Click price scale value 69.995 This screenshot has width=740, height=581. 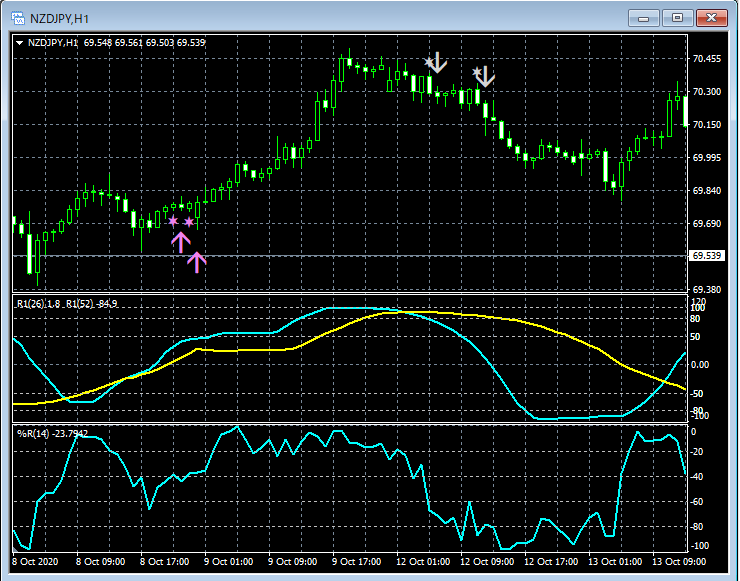tap(706, 158)
